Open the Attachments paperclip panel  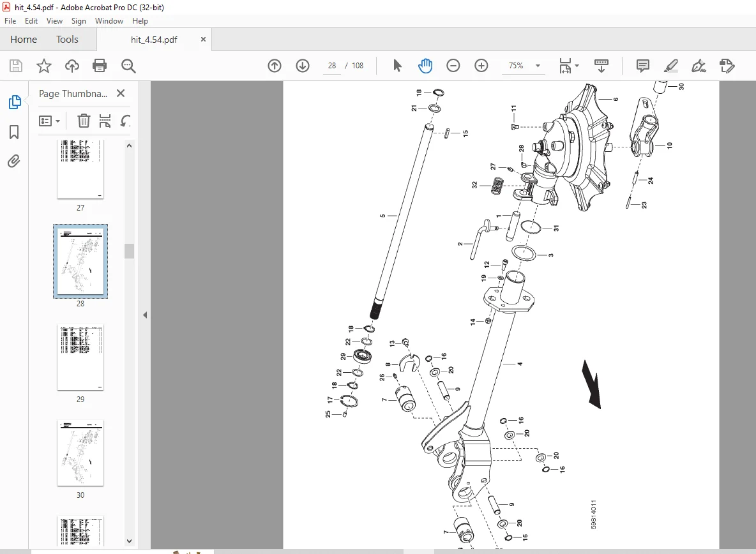[x=14, y=161]
